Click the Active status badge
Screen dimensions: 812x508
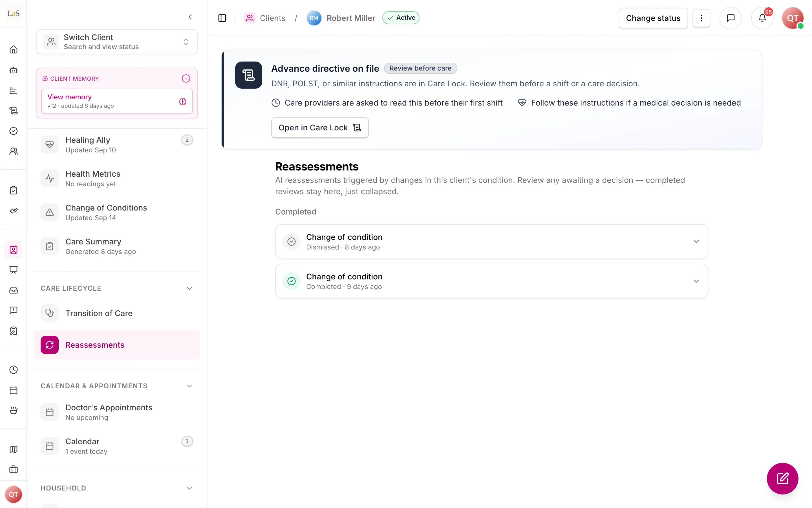tap(401, 18)
